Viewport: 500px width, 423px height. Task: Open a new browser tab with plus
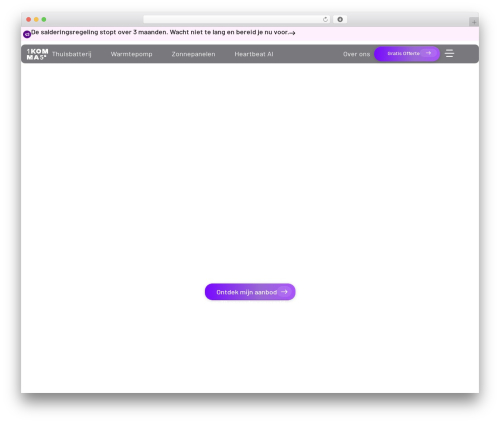pyautogui.click(x=474, y=22)
